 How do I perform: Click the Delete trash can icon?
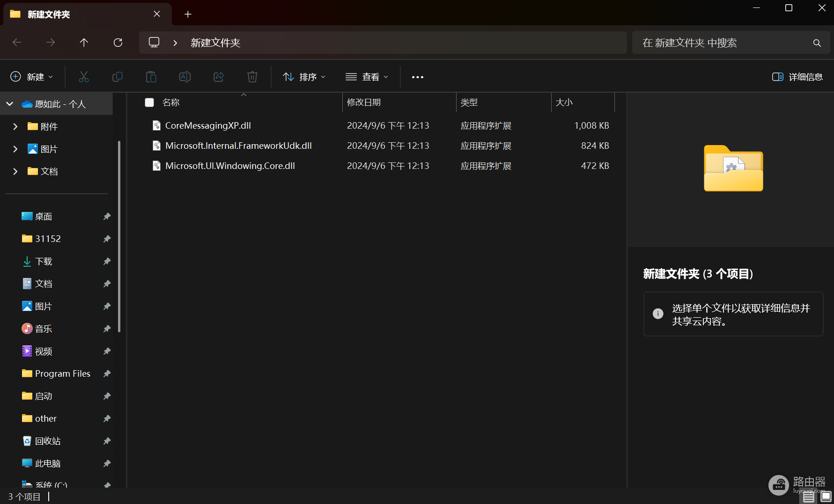(x=252, y=77)
